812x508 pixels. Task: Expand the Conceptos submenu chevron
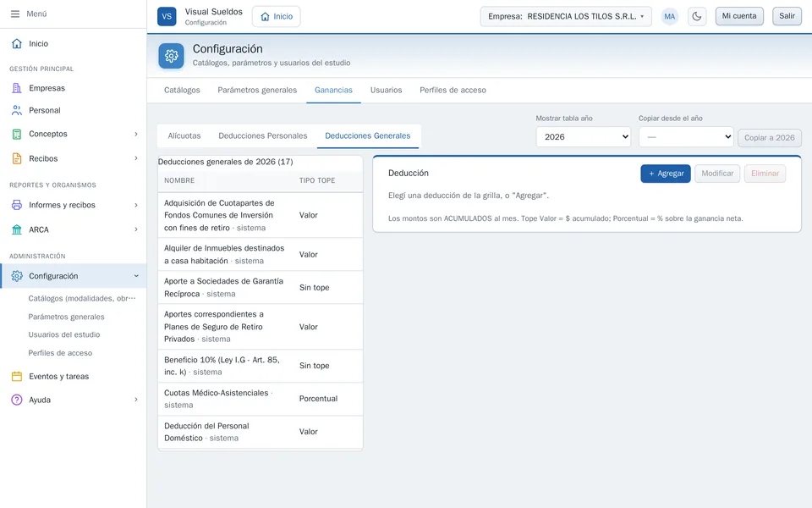pyautogui.click(x=136, y=134)
